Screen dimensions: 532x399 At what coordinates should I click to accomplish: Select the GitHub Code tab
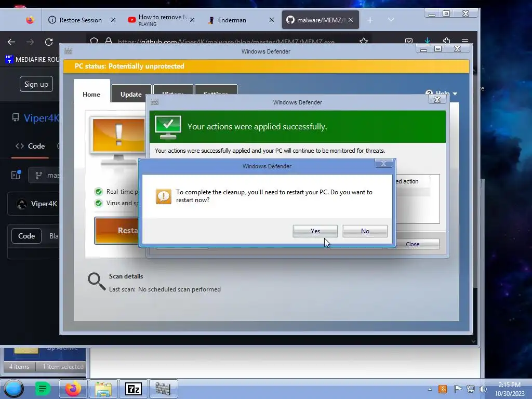click(x=30, y=146)
